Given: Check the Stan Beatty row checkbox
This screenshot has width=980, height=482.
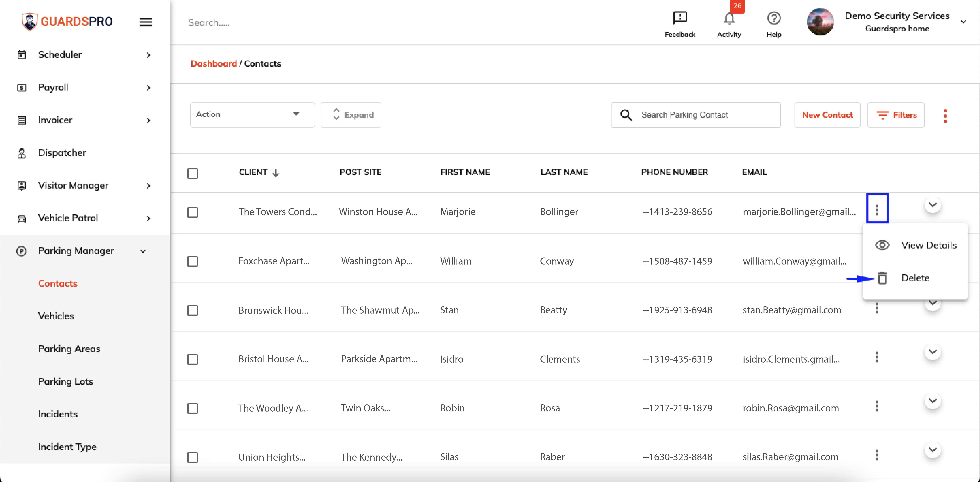Looking at the screenshot, I should [193, 310].
